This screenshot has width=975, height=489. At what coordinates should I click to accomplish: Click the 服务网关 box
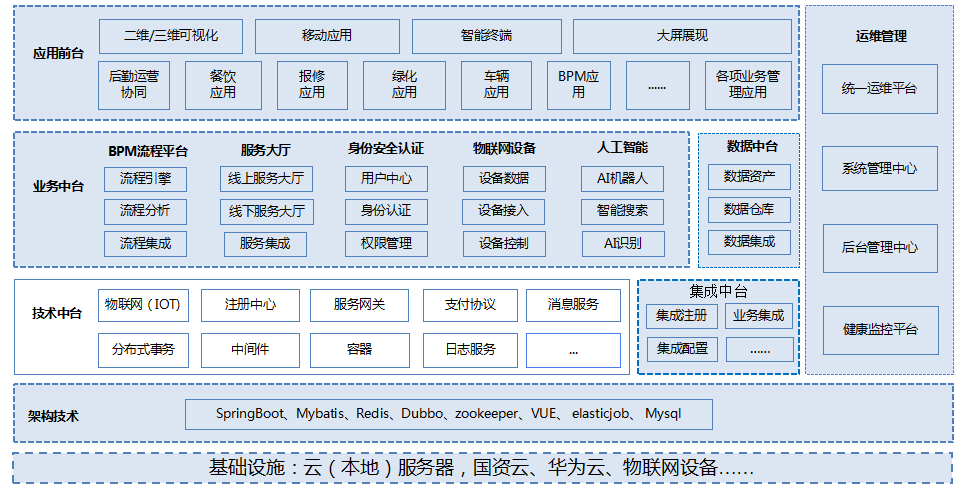(x=359, y=305)
